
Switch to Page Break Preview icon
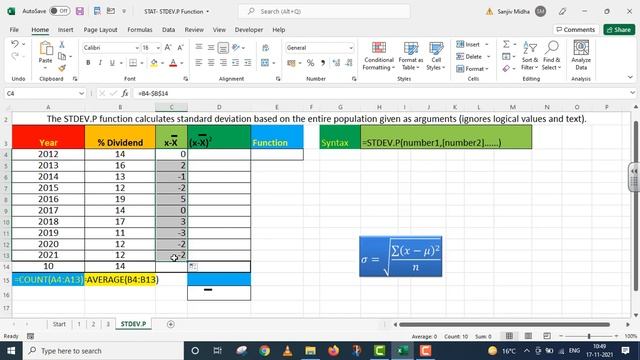point(547,336)
